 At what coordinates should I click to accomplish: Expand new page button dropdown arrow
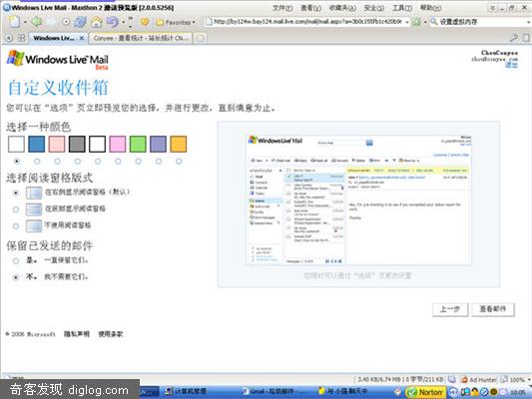(x=25, y=22)
